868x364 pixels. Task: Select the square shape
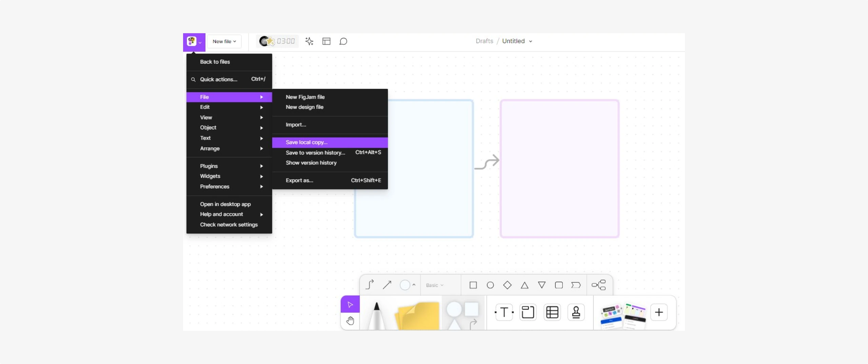(473, 285)
